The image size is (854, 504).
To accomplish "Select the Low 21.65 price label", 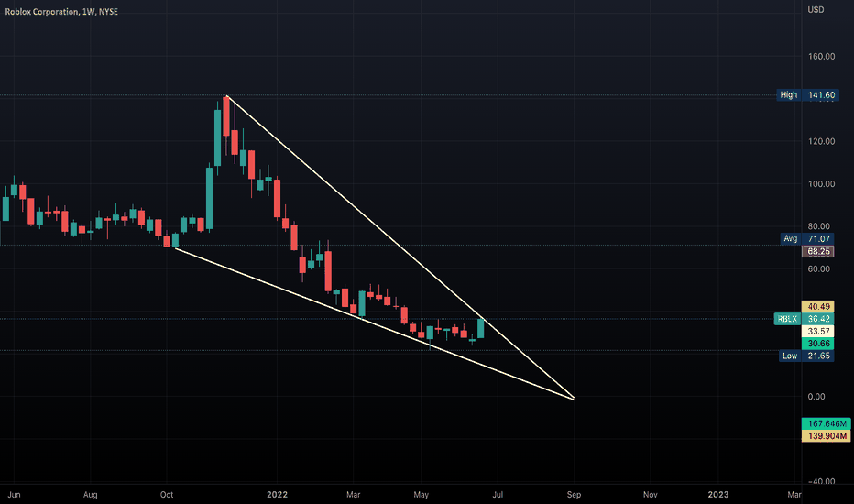I will click(806, 356).
